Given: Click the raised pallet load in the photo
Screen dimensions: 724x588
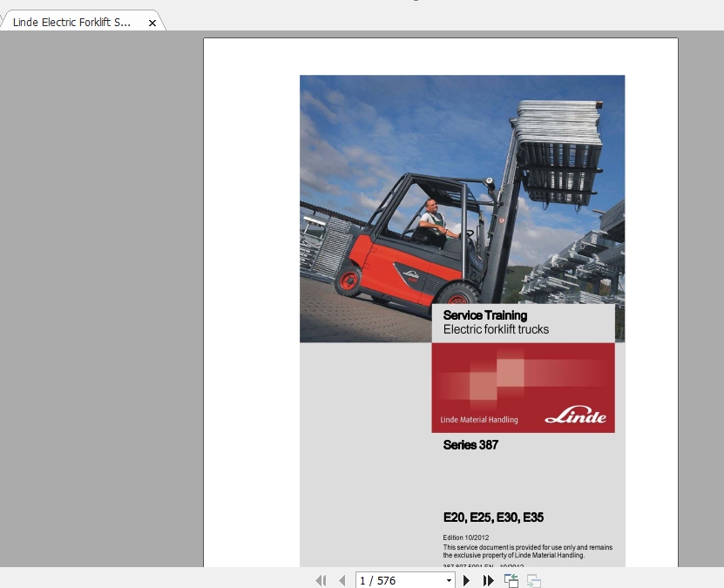Looking at the screenshot, I should pos(558,148).
